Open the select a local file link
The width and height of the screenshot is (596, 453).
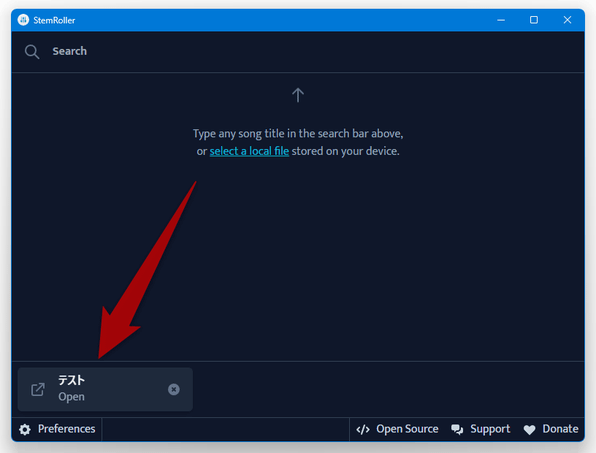coord(249,151)
